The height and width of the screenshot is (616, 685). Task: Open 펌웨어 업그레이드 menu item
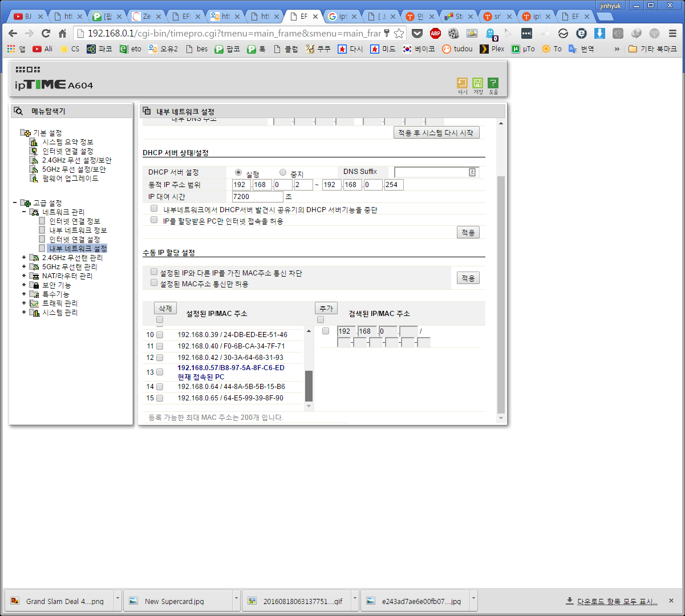click(x=70, y=179)
